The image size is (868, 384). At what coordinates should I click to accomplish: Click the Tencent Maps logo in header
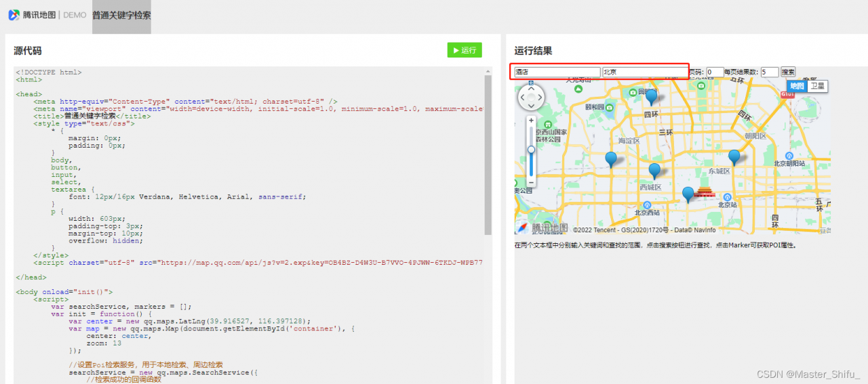[32, 15]
